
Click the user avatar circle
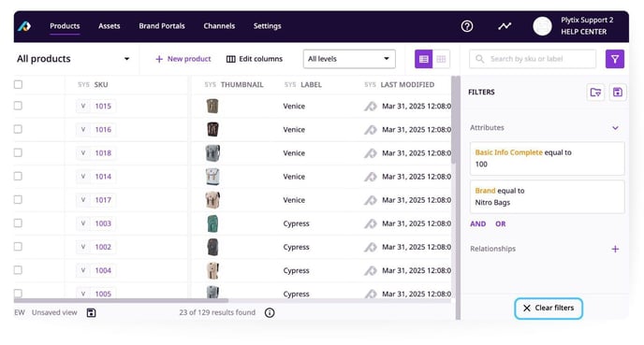tap(542, 26)
